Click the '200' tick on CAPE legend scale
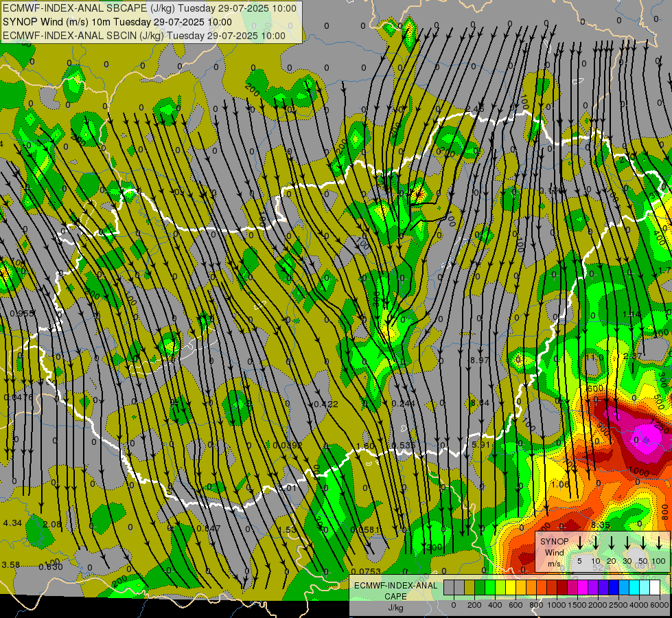672x618 pixels. pyautogui.click(x=474, y=605)
